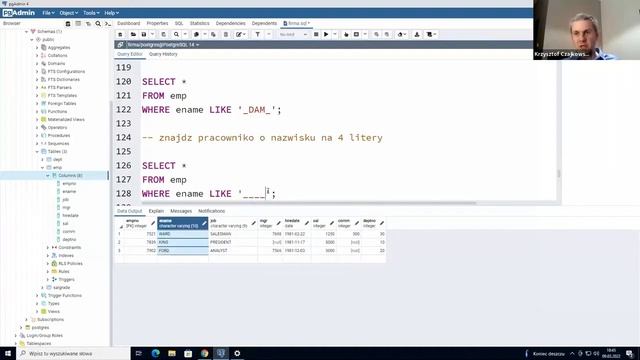
Task: Expand the Triggers node under emp
Action: click(x=48, y=280)
